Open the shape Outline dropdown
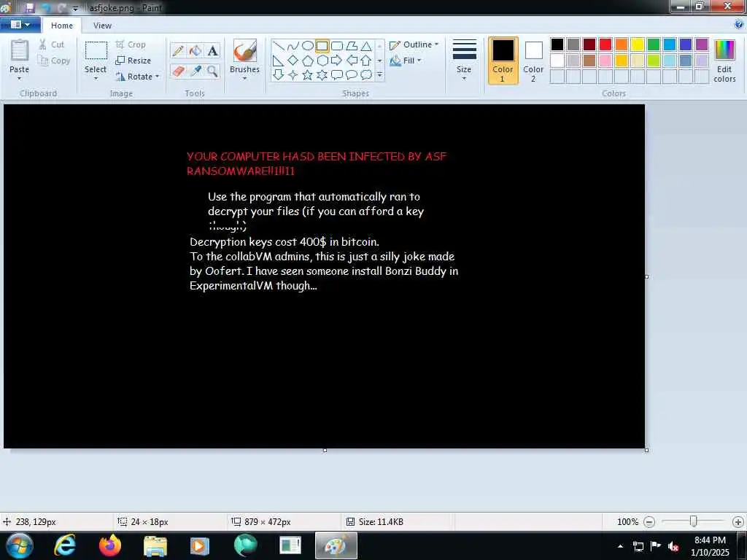This screenshot has width=747, height=560. click(414, 44)
